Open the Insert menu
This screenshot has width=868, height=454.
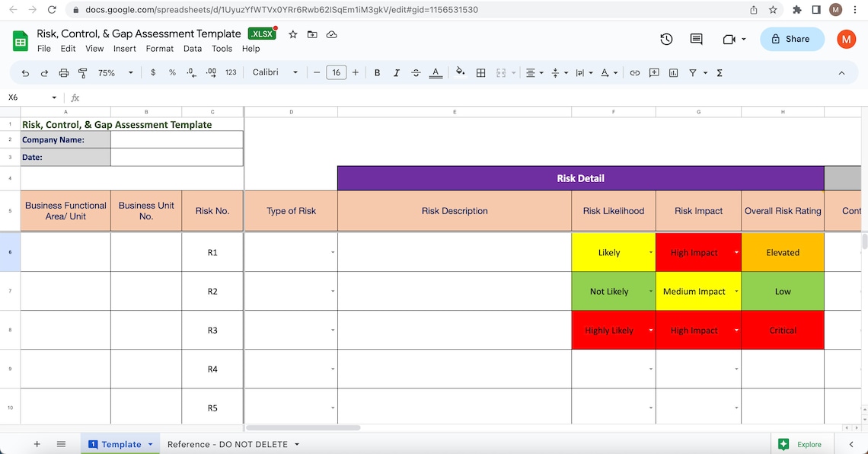point(125,49)
